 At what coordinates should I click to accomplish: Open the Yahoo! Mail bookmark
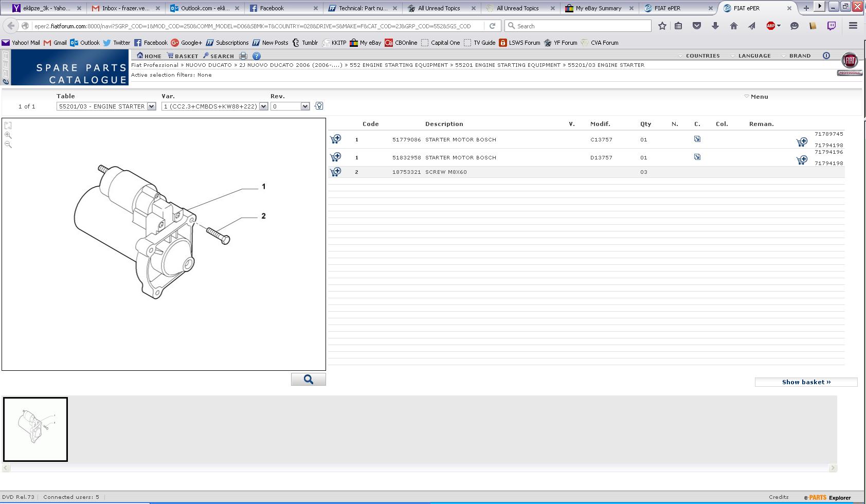click(x=21, y=43)
